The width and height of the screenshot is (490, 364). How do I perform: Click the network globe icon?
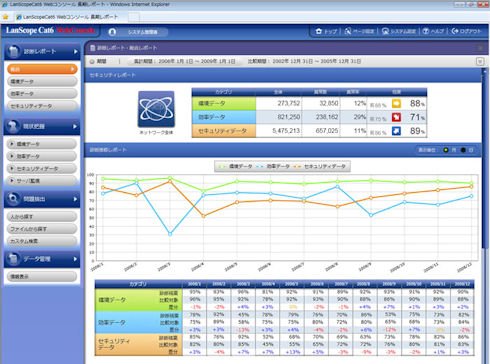tap(156, 109)
